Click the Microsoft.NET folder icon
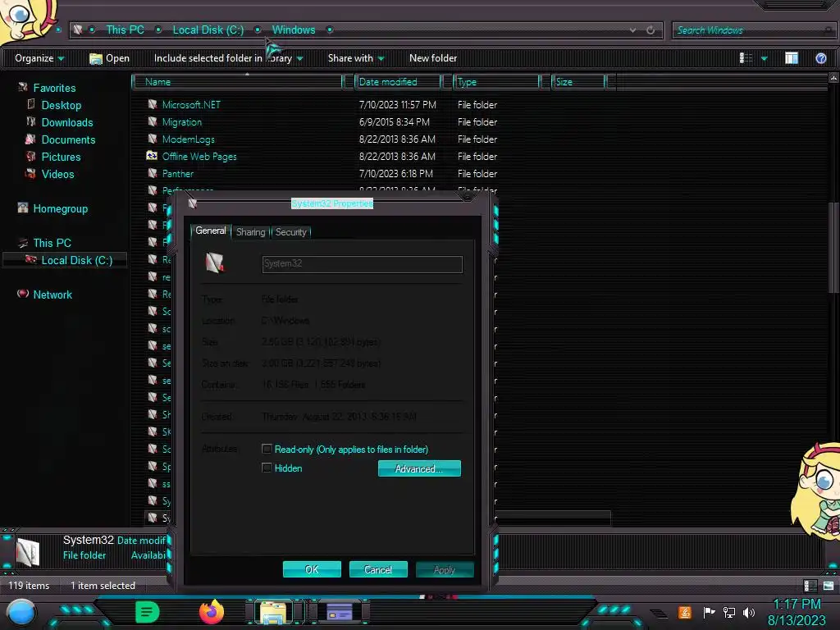Viewport: 840px width, 630px height. pyautogui.click(x=152, y=104)
